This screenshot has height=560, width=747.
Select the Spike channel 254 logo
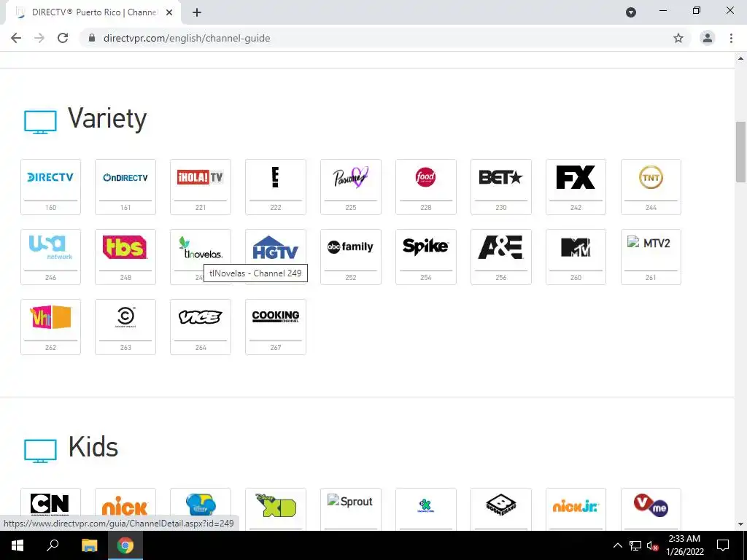(x=426, y=246)
